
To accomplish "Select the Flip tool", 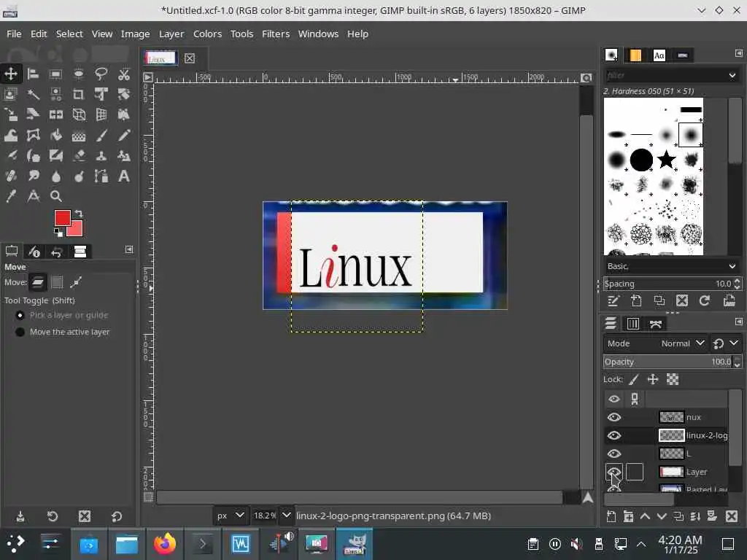I will (x=55, y=114).
